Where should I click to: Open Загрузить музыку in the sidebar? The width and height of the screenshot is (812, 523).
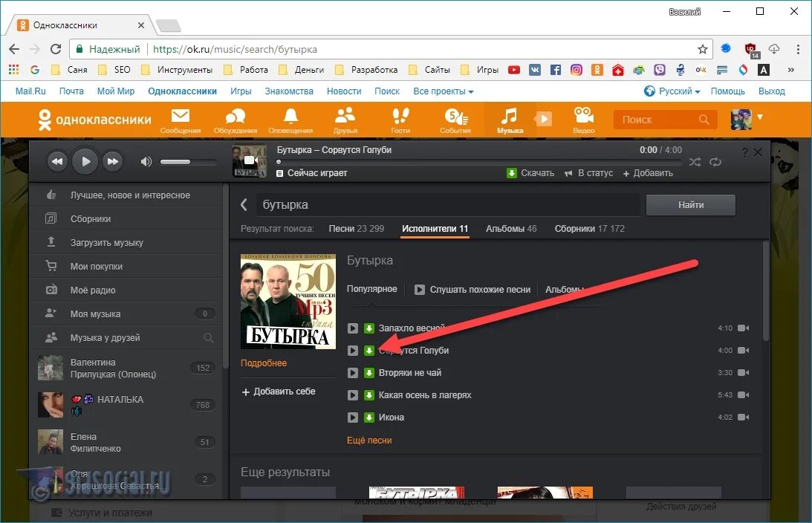coord(126,243)
